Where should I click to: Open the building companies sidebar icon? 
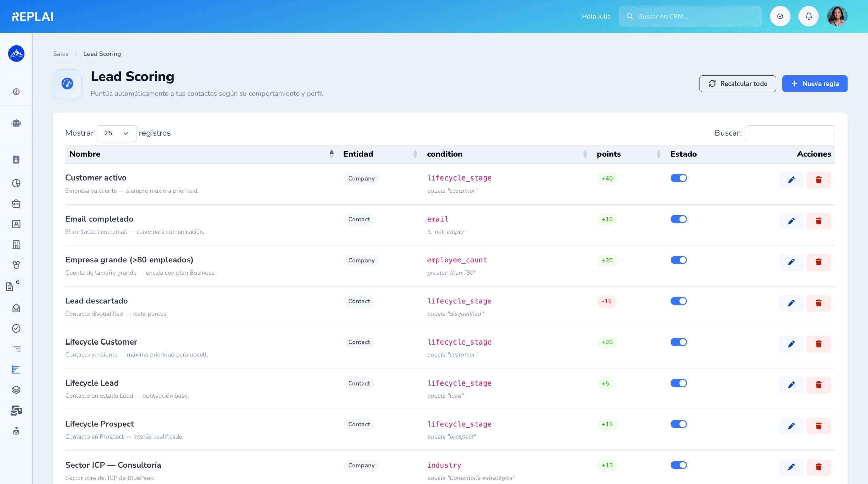16,244
